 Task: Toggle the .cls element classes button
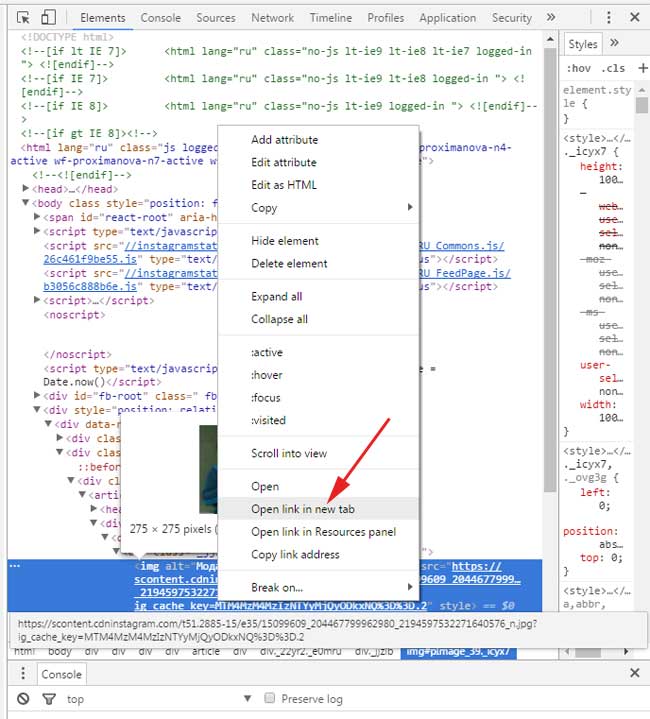point(613,68)
